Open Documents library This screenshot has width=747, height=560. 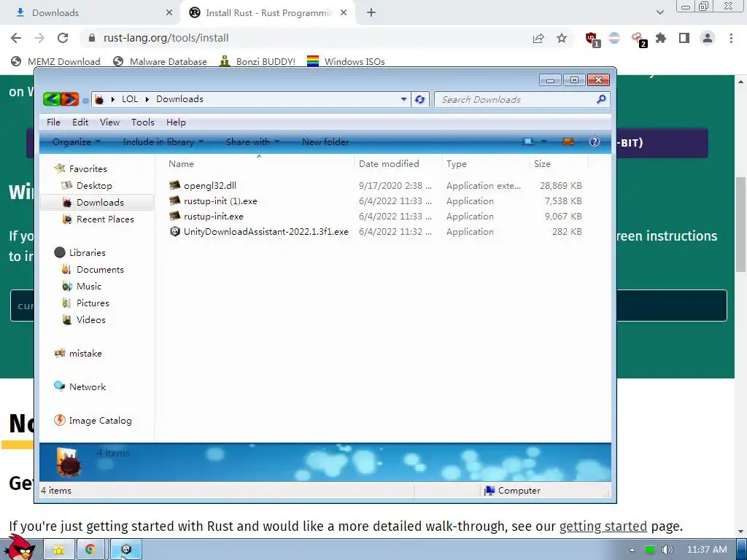[100, 270]
